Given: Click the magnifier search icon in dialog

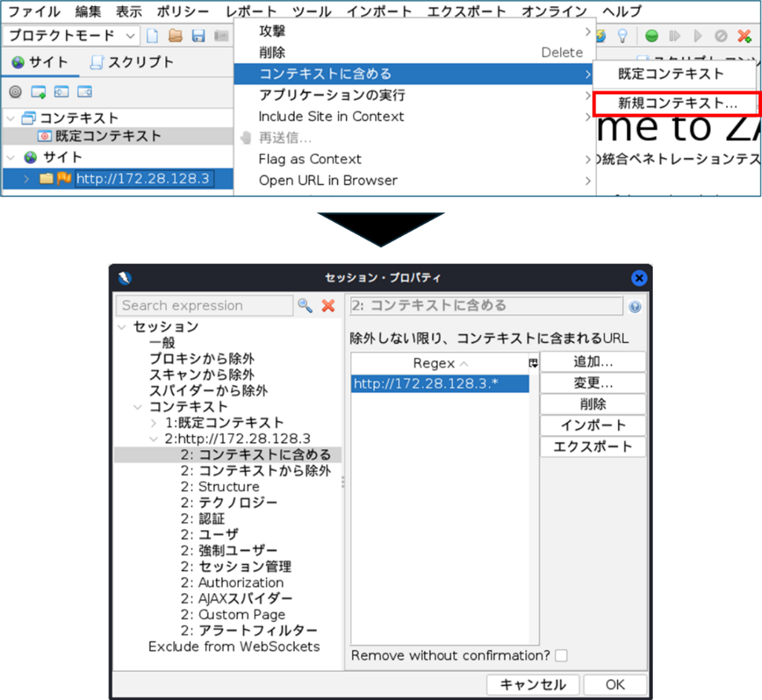Looking at the screenshot, I should click(x=305, y=306).
